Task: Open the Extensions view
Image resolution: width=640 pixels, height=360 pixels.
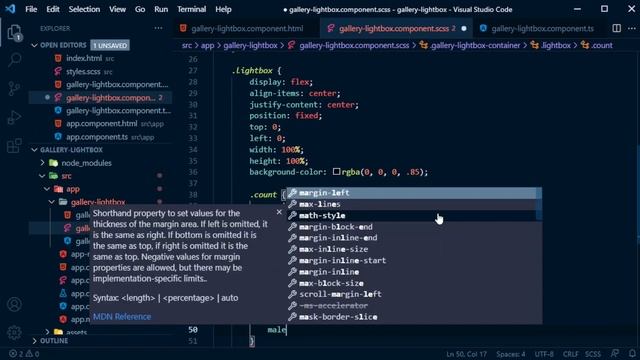Action: coord(14,145)
